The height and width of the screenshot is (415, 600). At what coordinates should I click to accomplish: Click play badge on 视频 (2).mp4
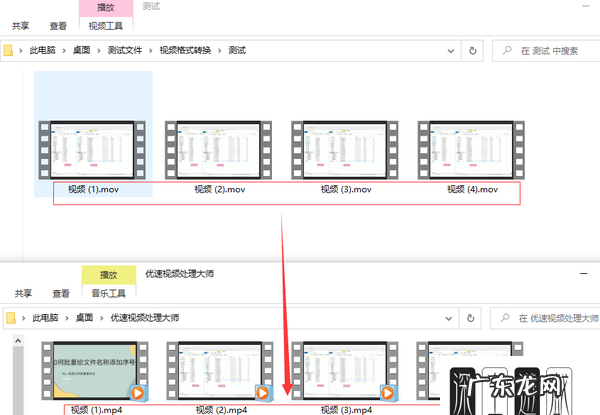click(x=263, y=393)
